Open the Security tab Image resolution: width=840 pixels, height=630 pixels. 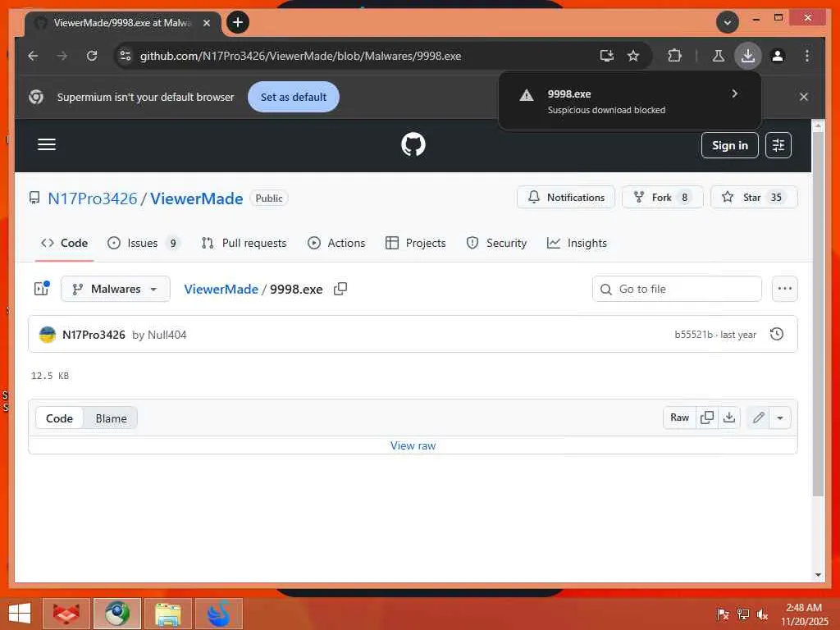pyautogui.click(x=496, y=243)
